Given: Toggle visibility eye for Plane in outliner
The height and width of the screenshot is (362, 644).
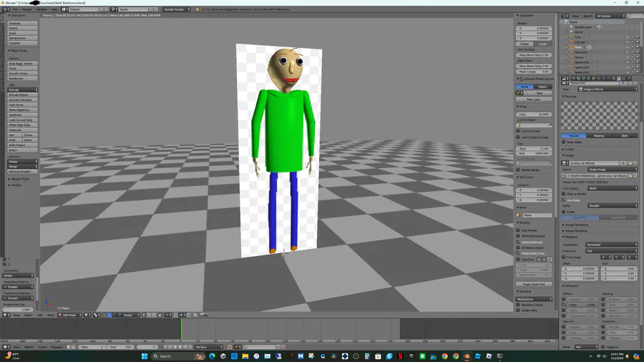Looking at the screenshot, I should click(x=628, y=47).
